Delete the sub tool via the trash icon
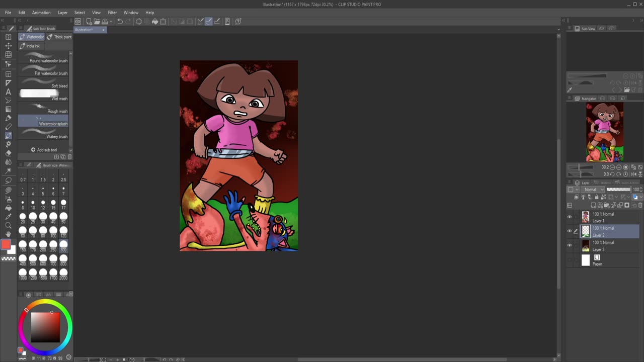 tap(69, 157)
